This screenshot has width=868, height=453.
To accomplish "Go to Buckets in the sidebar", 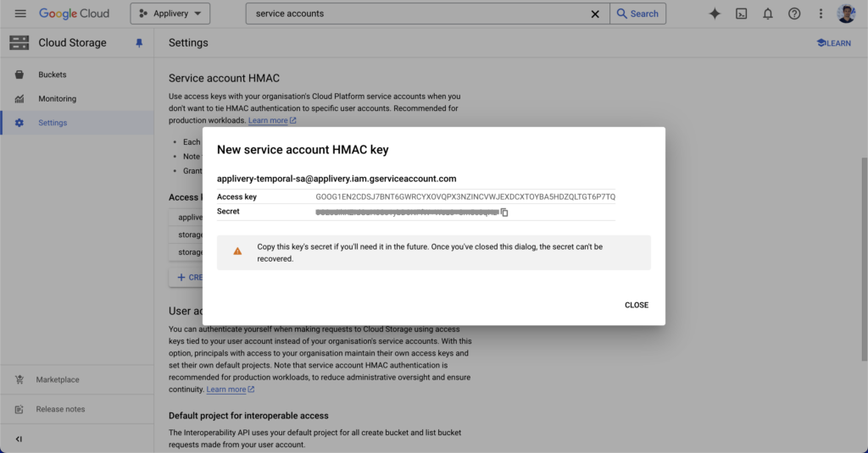I will 52,75.
